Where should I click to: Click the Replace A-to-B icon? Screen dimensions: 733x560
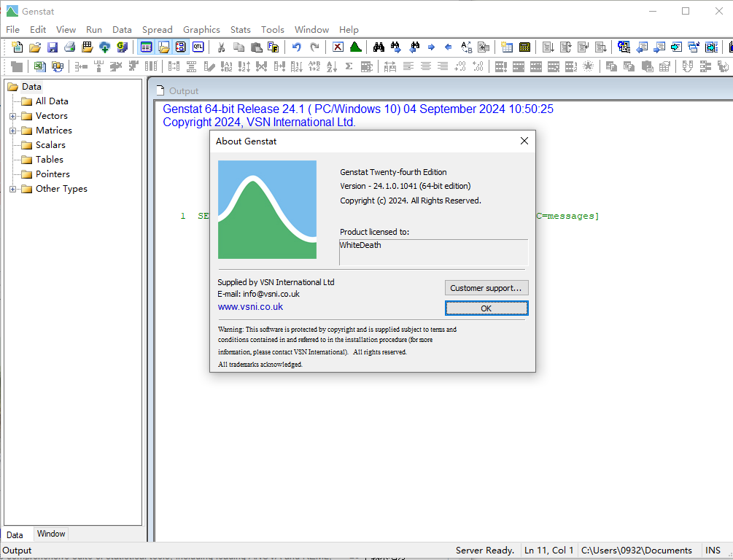(466, 47)
